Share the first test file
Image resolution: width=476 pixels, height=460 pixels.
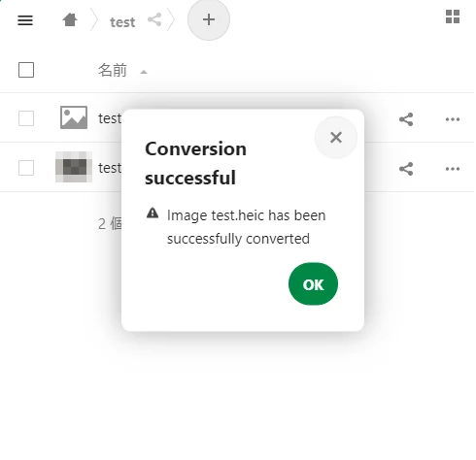[406, 119]
